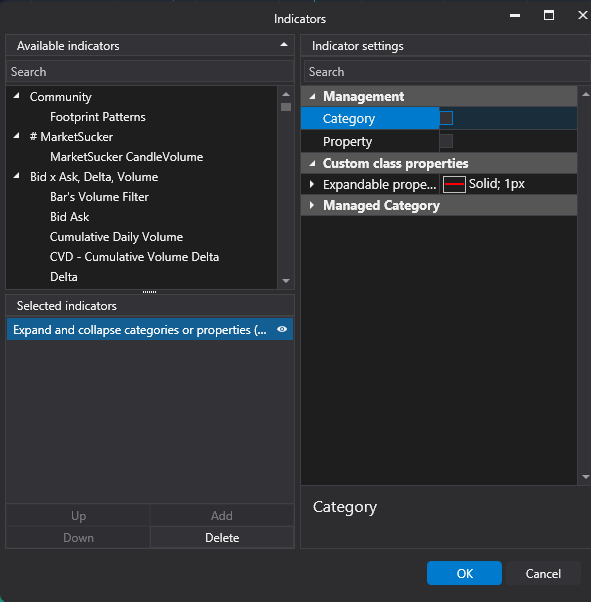Select the Expand and collapse categories indicator

pyautogui.click(x=150, y=329)
